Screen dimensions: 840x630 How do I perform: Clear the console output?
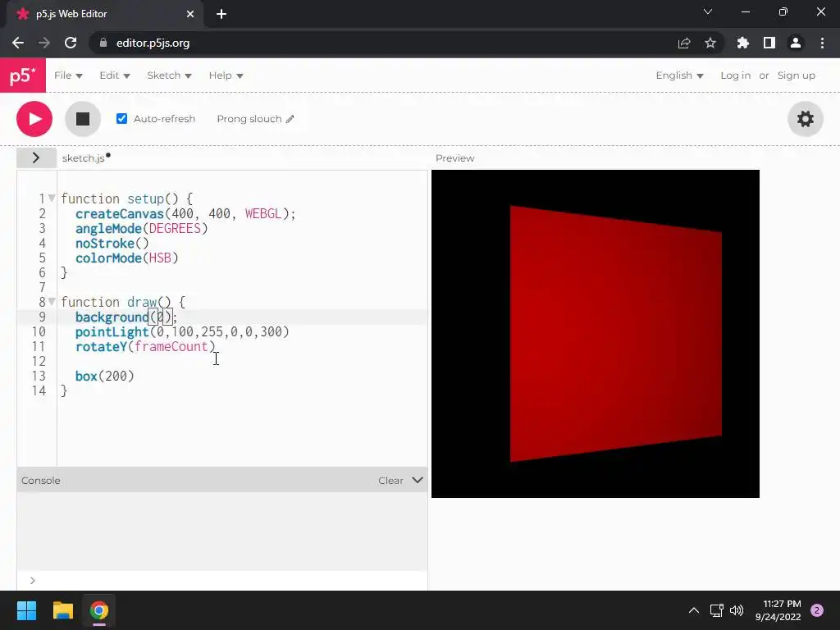[x=390, y=481]
